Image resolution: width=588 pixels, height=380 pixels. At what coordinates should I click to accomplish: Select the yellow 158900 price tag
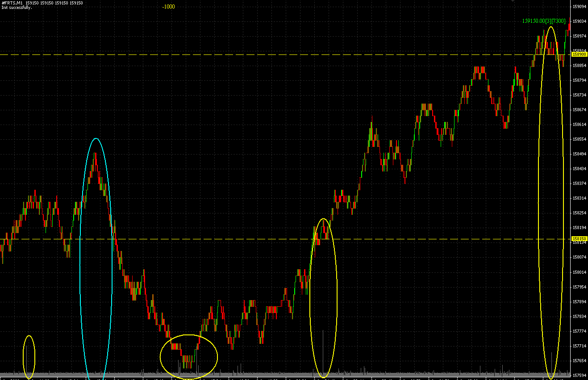point(579,54)
